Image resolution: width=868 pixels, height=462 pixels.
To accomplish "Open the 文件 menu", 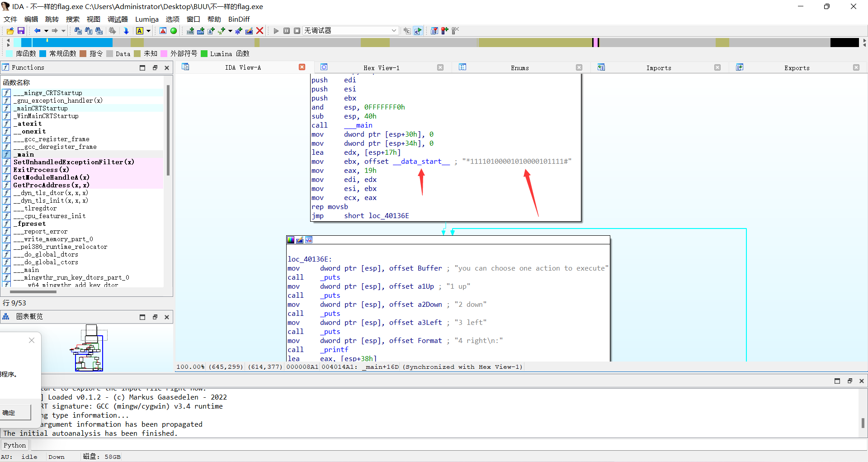I will (10, 19).
